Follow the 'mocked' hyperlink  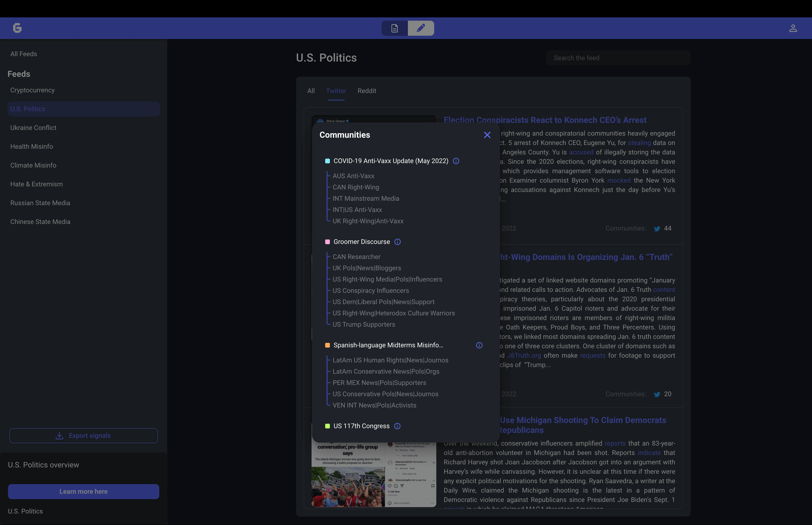(619, 180)
